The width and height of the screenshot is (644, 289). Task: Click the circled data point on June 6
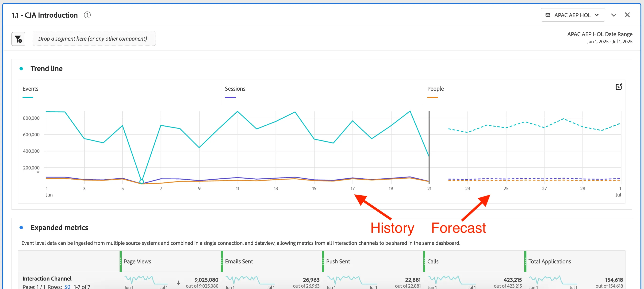[x=142, y=181]
